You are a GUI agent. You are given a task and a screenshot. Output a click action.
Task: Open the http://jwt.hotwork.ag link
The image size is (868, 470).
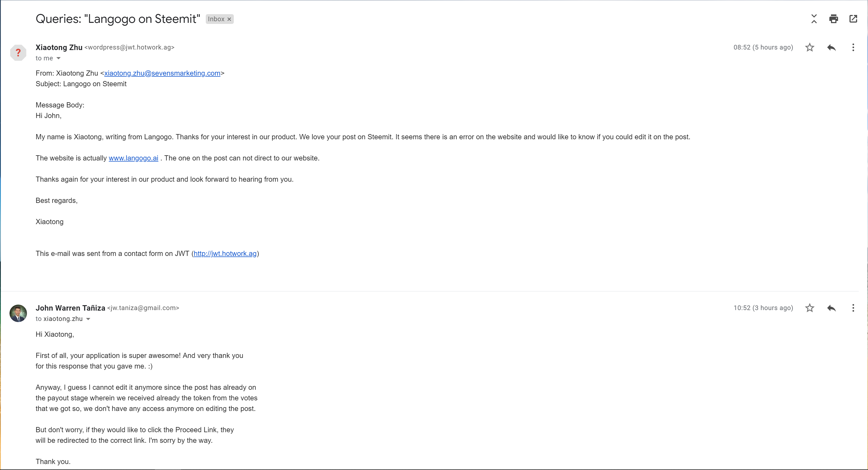225,253
